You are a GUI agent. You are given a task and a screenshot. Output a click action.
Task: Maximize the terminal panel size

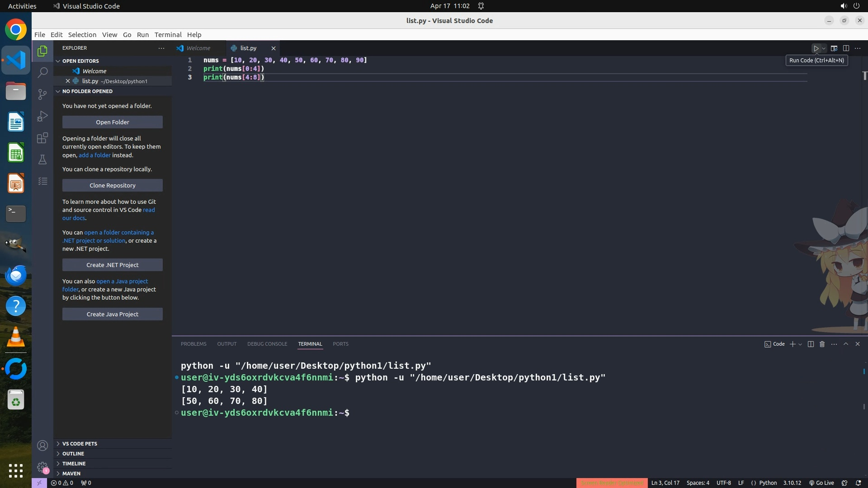[846, 344]
